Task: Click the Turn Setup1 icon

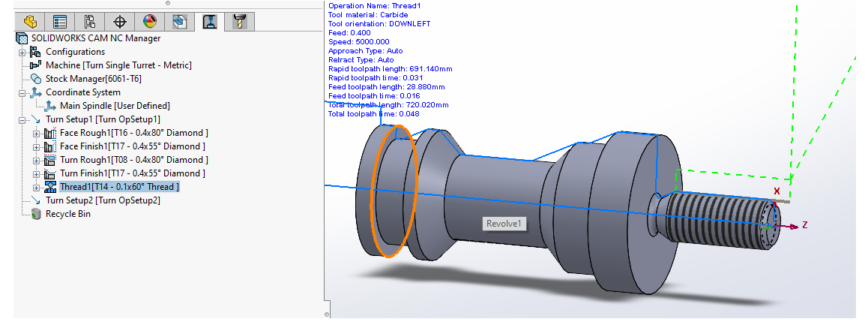Action: 36,119
